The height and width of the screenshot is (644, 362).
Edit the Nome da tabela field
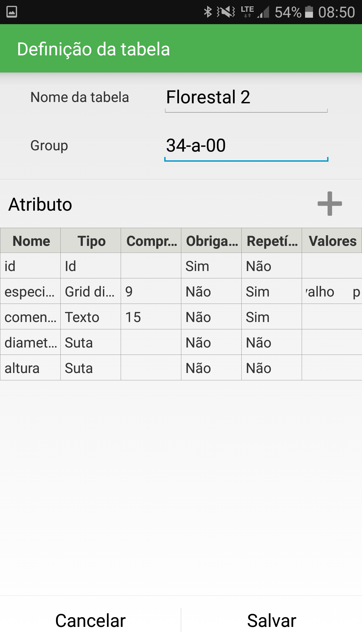coord(246,98)
